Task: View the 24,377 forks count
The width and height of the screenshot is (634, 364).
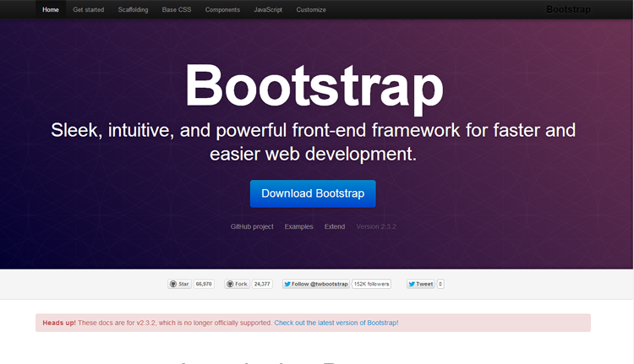Action: tap(262, 284)
